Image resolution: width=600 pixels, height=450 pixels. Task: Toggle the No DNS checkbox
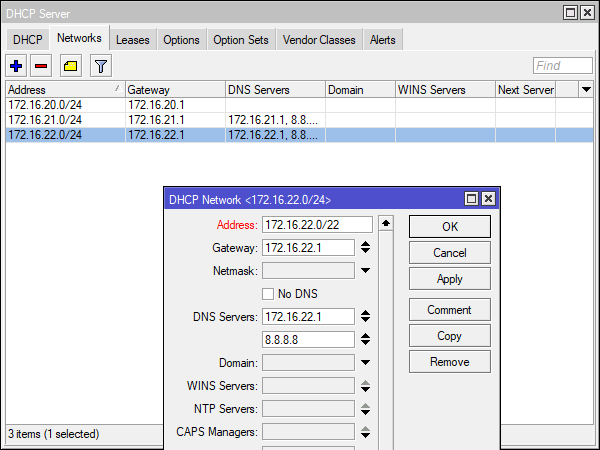[x=268, y=294]
